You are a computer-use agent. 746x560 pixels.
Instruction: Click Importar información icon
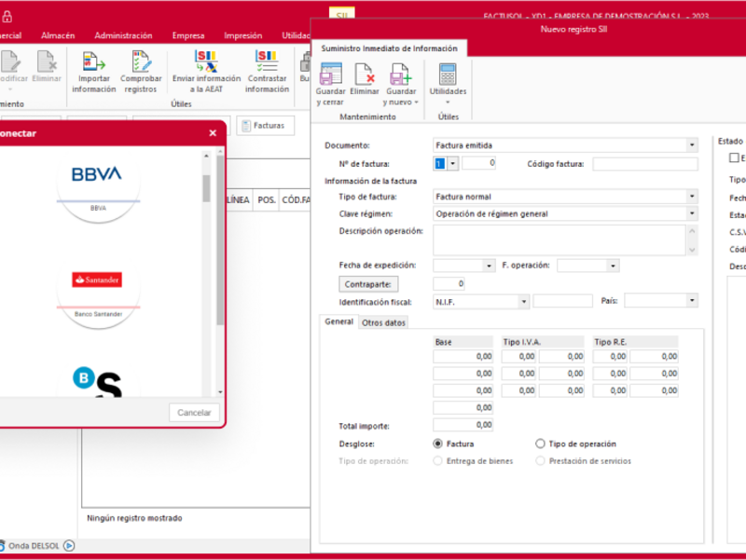pyautogui.click(x=93, y=62)
